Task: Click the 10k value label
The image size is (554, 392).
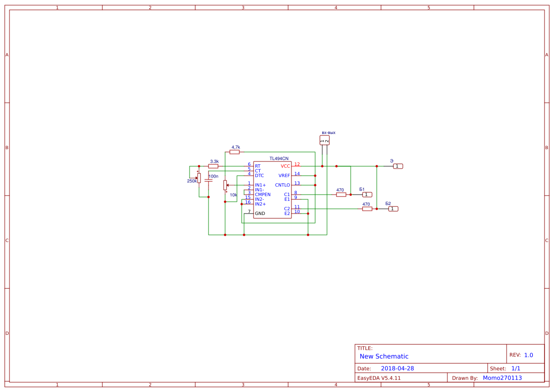Action: click(x=234, y=195)
